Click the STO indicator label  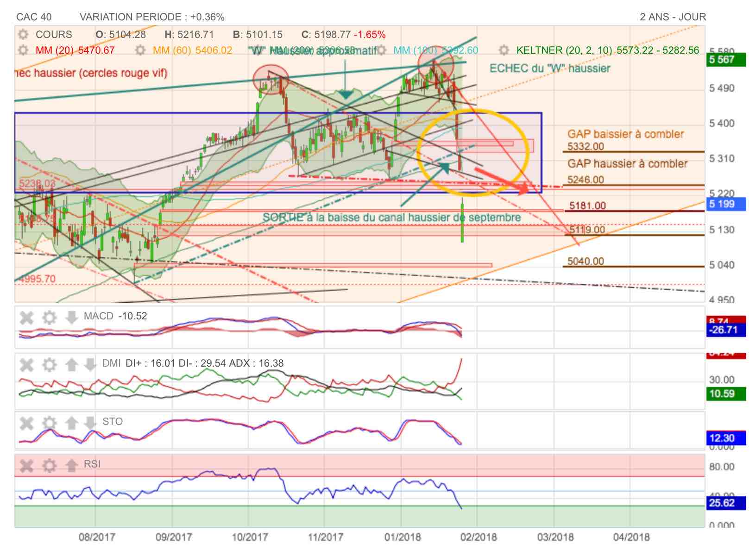(x=113, y=422)
